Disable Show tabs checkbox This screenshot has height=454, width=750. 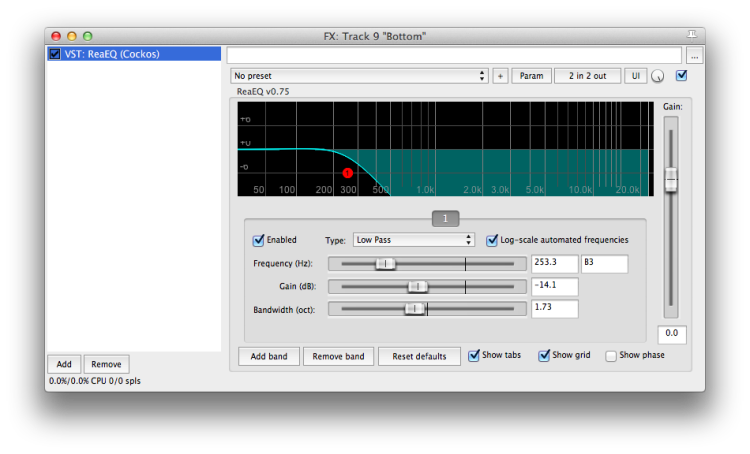click(474, 355)
